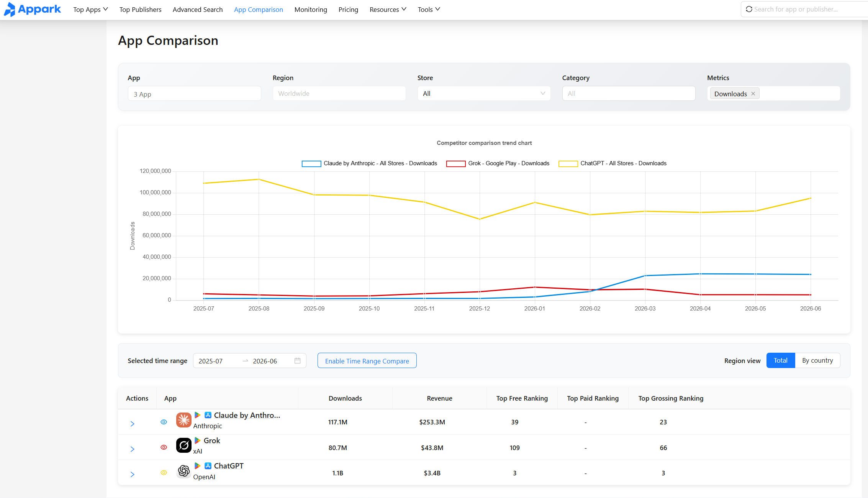Click the Metrics selection field
Screen dimensions: 868x498
click(x=773, y=94)
